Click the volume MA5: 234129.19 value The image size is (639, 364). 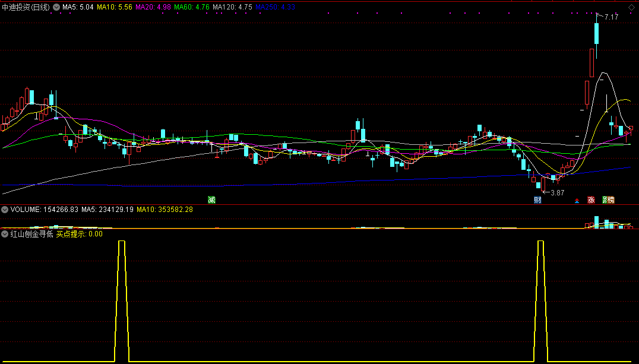click(x=107, y=210)
